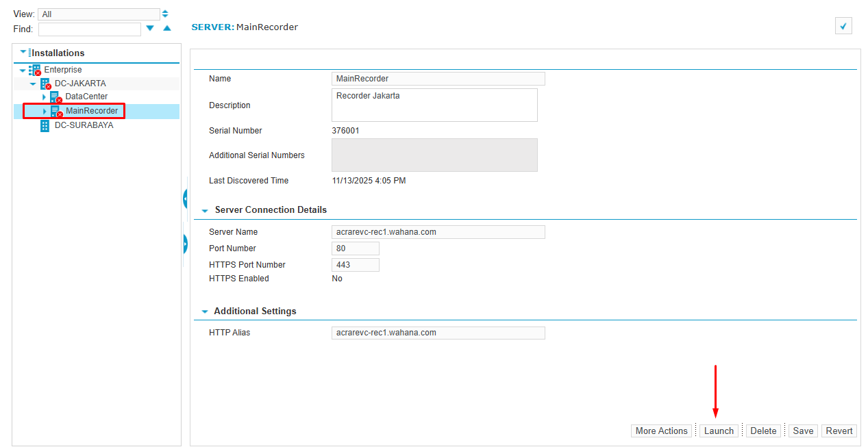Click the checkmark icon at top right
The height and width of the screenshot is (447, 868).
[x=843, y=26]
